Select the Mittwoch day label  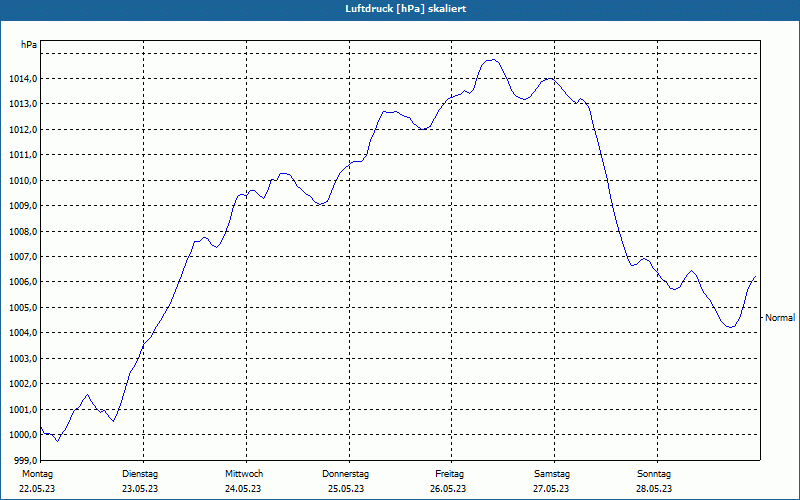click(244, 474)
